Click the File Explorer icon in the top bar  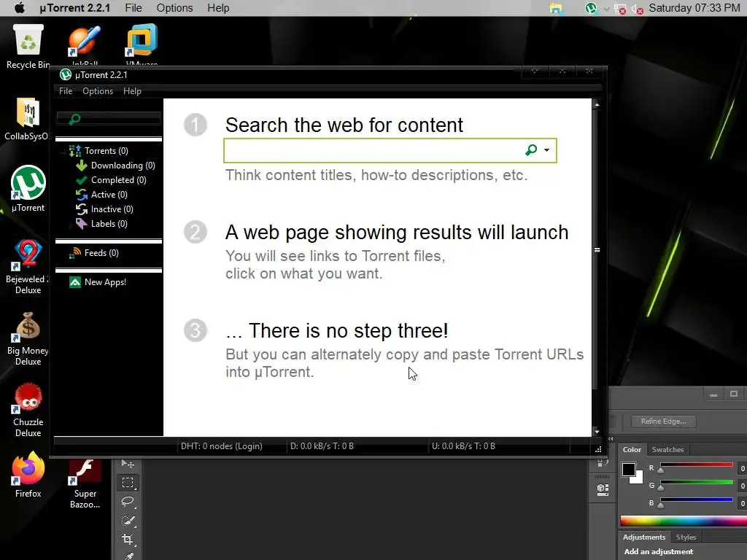point(555,8)
